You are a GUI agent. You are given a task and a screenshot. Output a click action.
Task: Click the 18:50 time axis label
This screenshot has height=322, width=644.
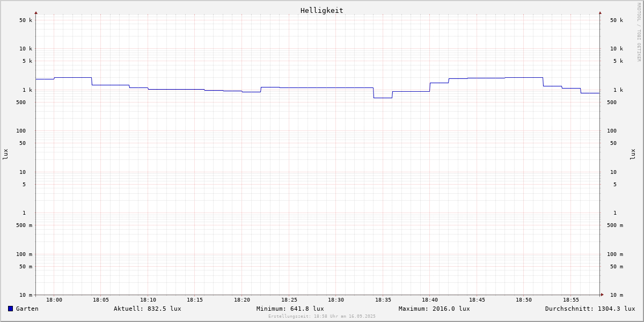point(524,300)
